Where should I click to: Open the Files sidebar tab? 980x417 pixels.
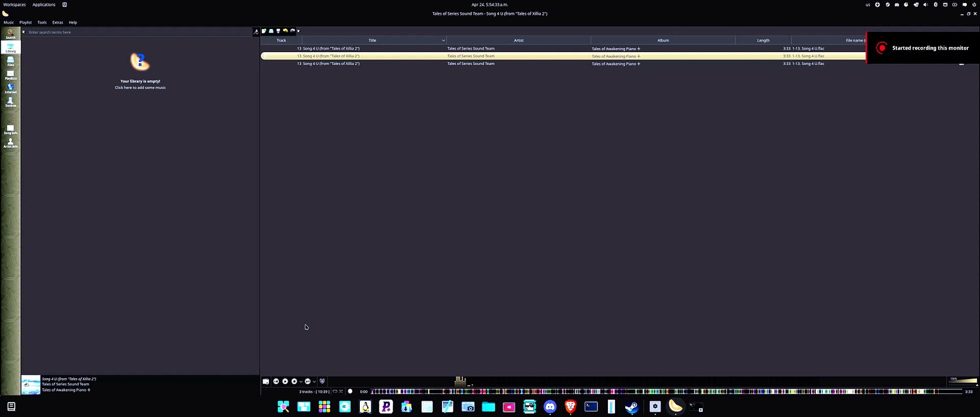tap(10, 61)
